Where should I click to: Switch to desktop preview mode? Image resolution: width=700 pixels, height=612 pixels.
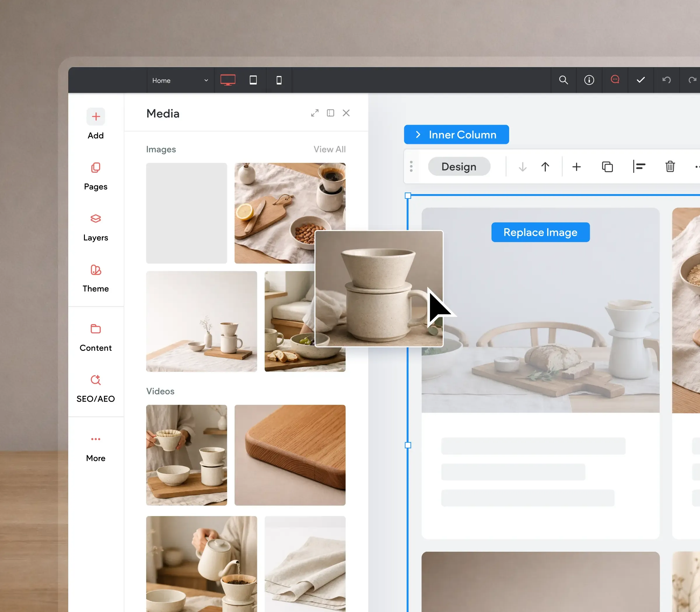tap(228, 80)
